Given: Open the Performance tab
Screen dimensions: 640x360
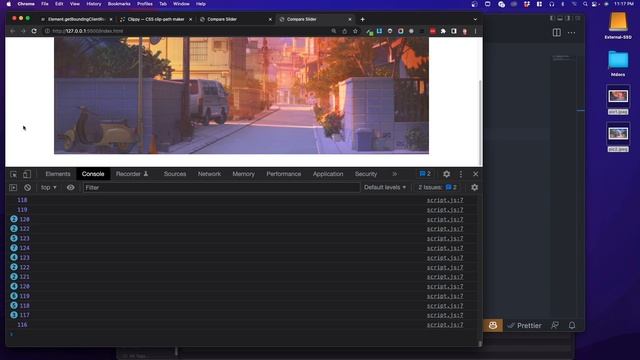Looking at the screenshot, I should (x=284, y=174).
